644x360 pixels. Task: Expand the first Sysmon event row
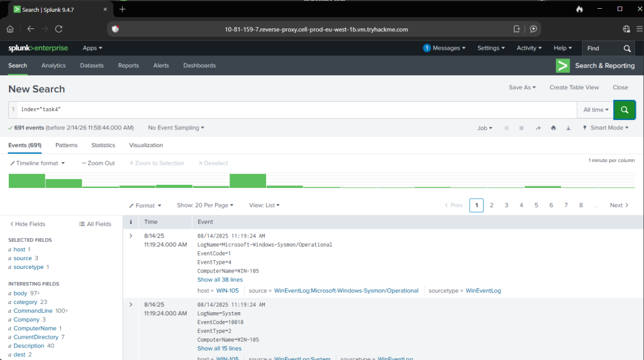coord(131,236)
